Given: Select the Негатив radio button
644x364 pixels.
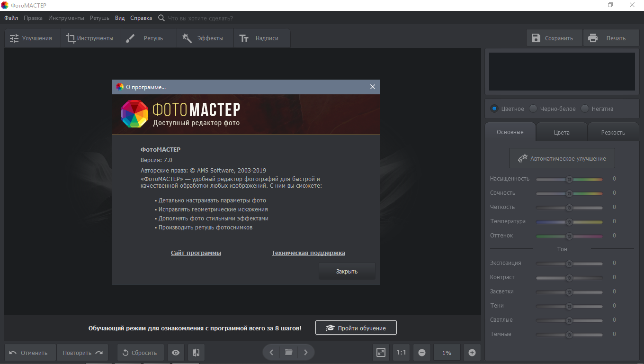Looking at the screenshot, I should click(x=585, y=109).
